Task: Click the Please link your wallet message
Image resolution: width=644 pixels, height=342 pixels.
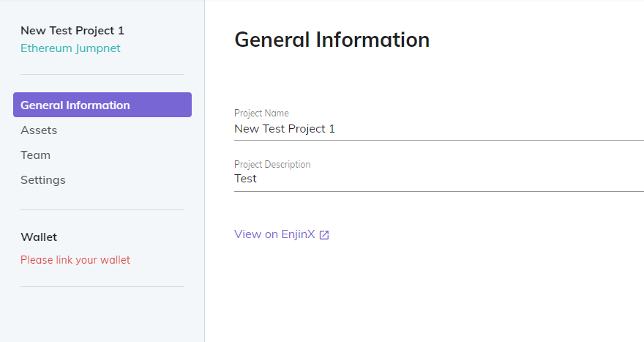Action: pos(75,260)
